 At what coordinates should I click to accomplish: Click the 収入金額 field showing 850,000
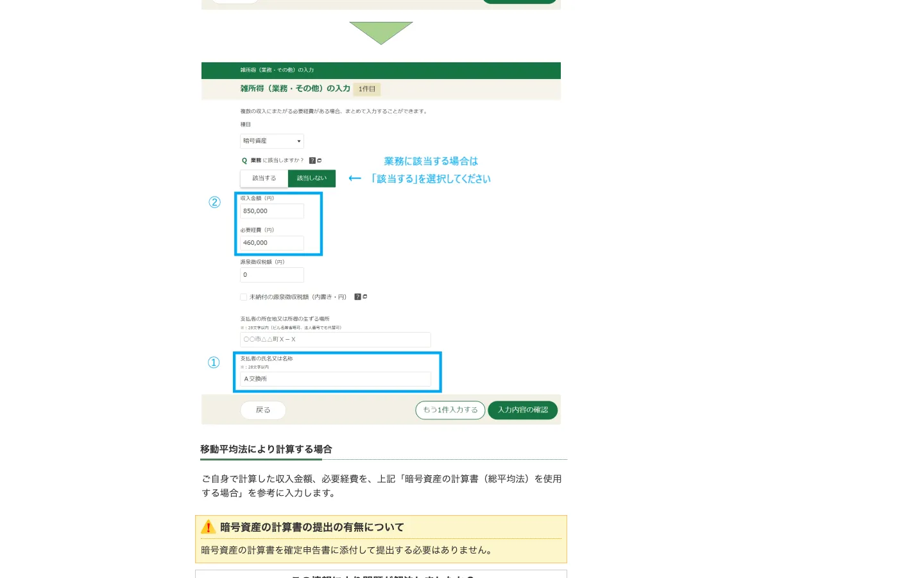pos(272,211)
